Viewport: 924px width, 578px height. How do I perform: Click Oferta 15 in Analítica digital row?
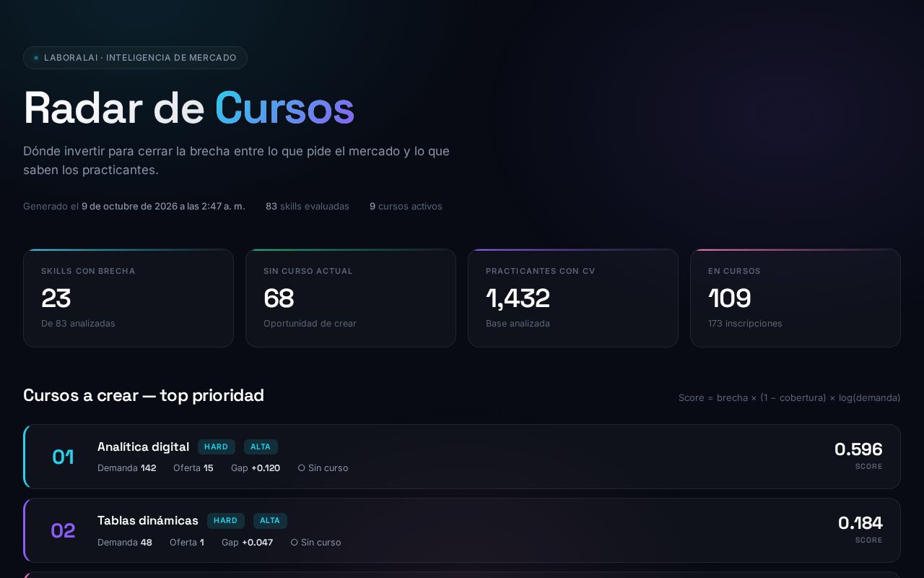point(193,468)
